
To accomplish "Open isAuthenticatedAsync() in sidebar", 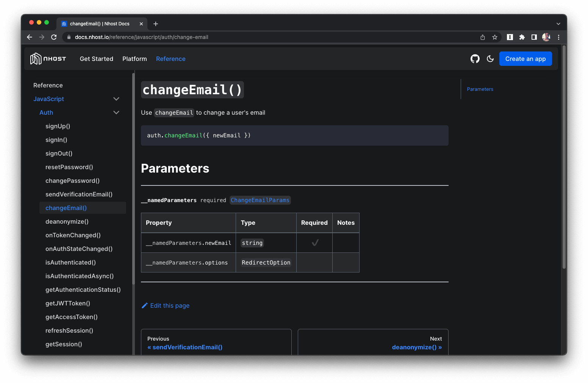I will click(80, 276).
